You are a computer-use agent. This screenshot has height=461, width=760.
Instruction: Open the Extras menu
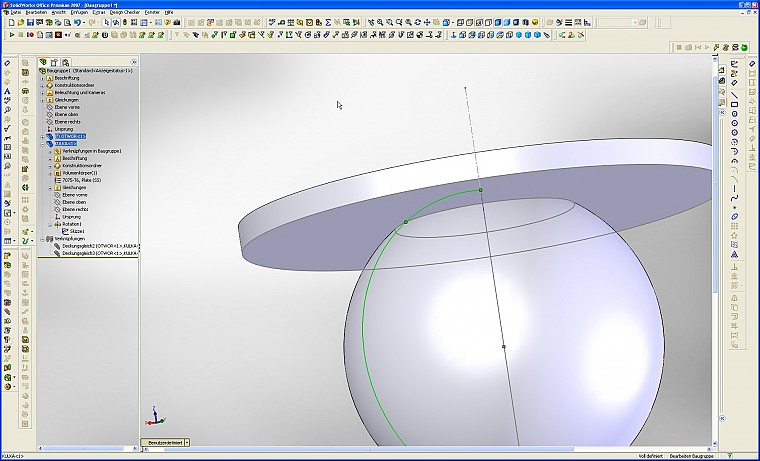[99, 12]
